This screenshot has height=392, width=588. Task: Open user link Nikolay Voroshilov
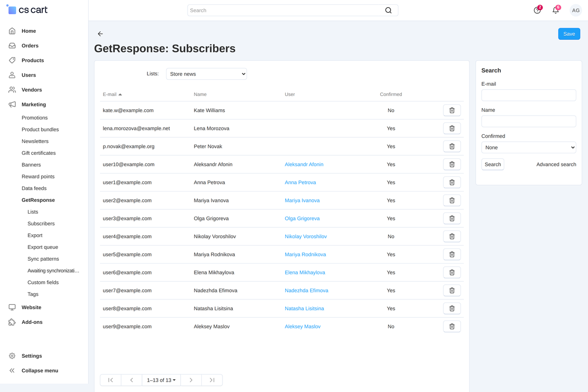(306, 237)
